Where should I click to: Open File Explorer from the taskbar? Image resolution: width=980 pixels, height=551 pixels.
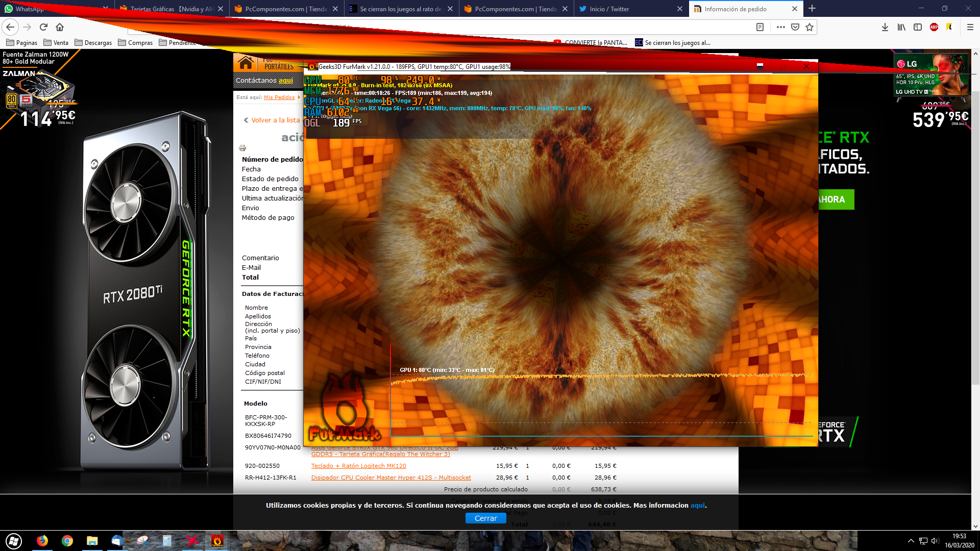pyautogui.click(x=92, y=541)
